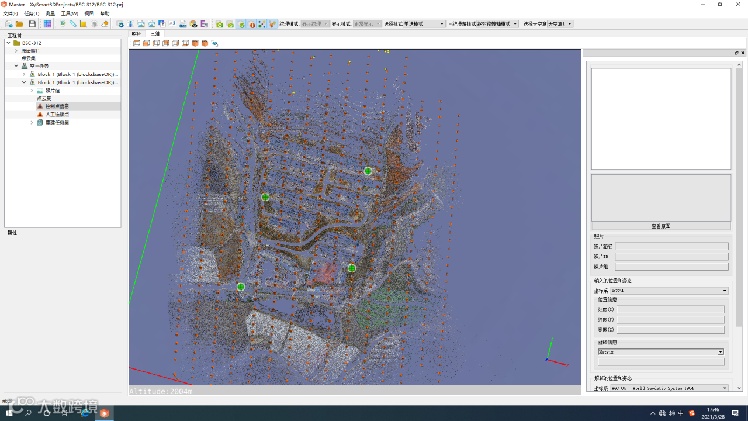
Task: Click the view image button below preview
Action: [660, 226]
